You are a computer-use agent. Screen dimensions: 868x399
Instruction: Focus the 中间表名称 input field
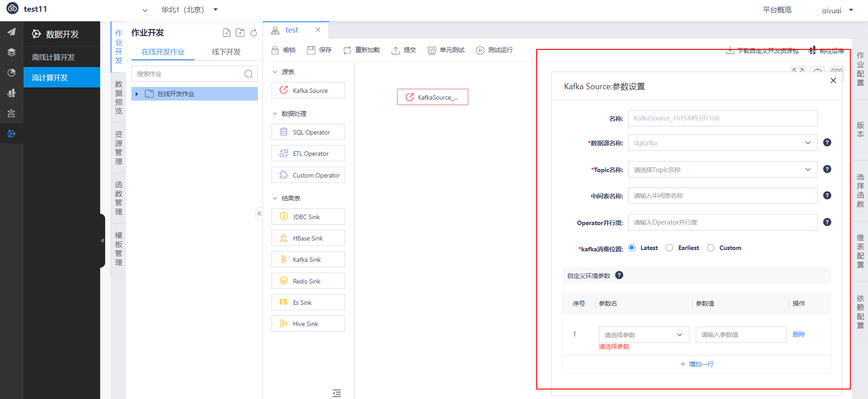723,196
